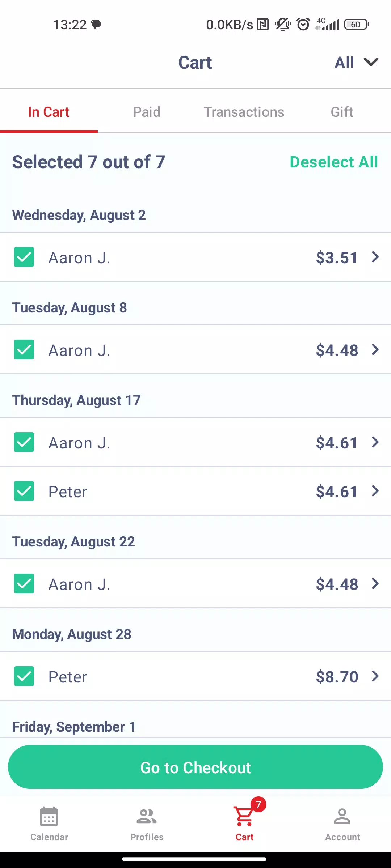391x868 pixels.
Task: Switch to the Paid tab
Action: (x=147, y=112)
